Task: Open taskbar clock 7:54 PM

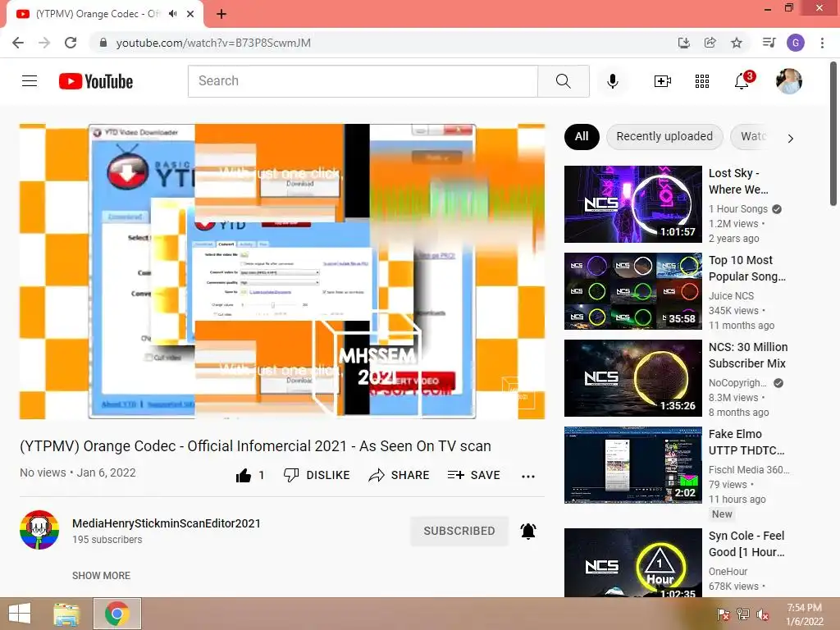Action: pyautogui.click(x=805, y=614)
